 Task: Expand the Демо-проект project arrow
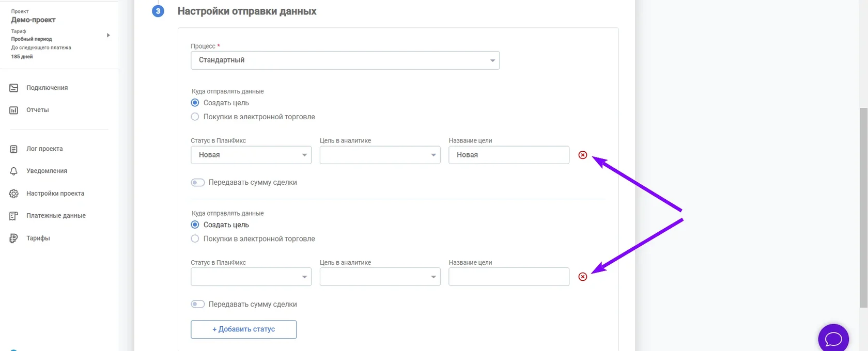tap(108, 35)
